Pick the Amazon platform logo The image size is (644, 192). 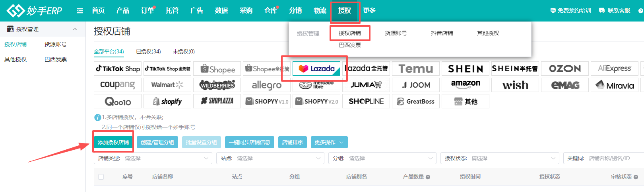point(465,84)
